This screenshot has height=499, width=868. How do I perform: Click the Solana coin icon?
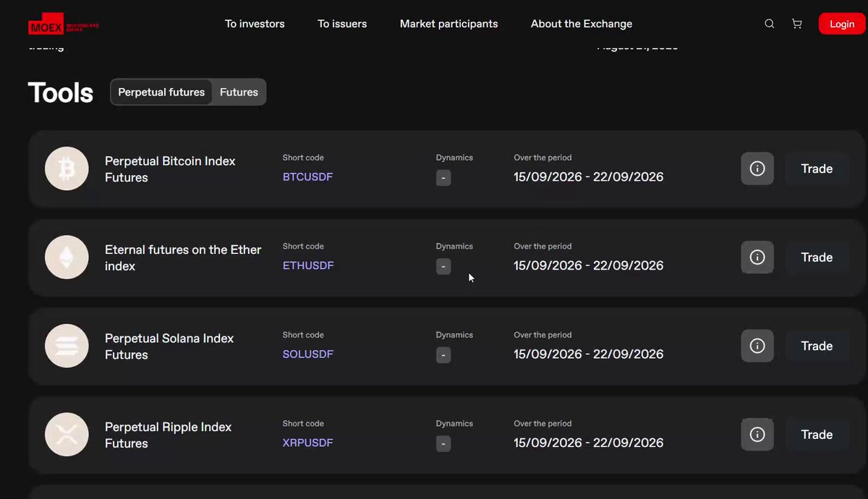[x=67, y=346]
